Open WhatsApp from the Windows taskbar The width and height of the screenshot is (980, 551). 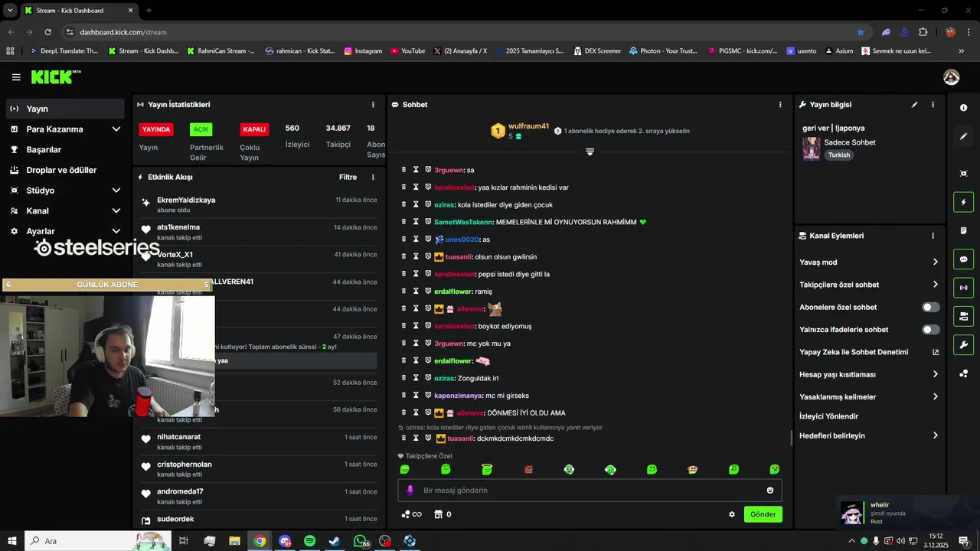(360, 541)
